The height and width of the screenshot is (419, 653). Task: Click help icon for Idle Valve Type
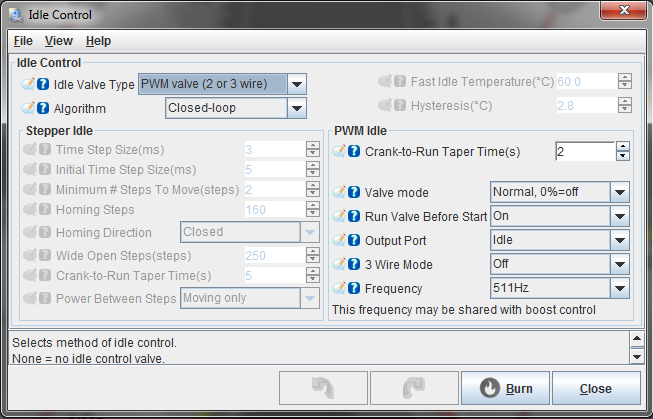[43, 85]
